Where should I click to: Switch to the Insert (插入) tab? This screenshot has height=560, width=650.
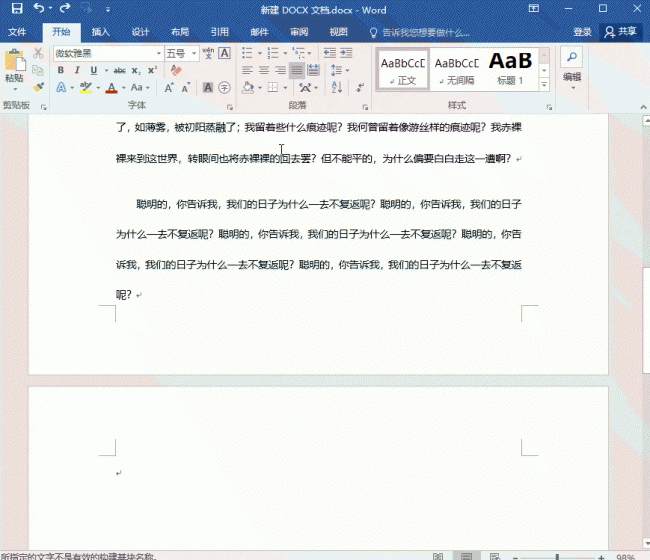[100, 32]
